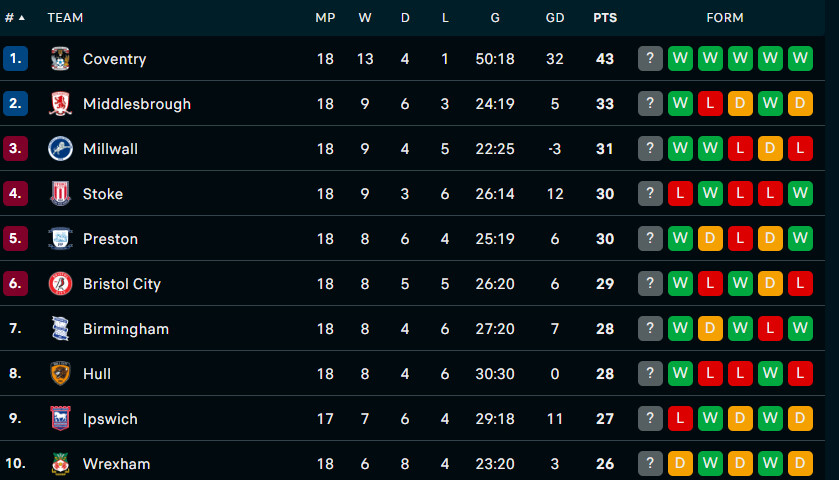Click the Wrexham club crest icon

61,463
